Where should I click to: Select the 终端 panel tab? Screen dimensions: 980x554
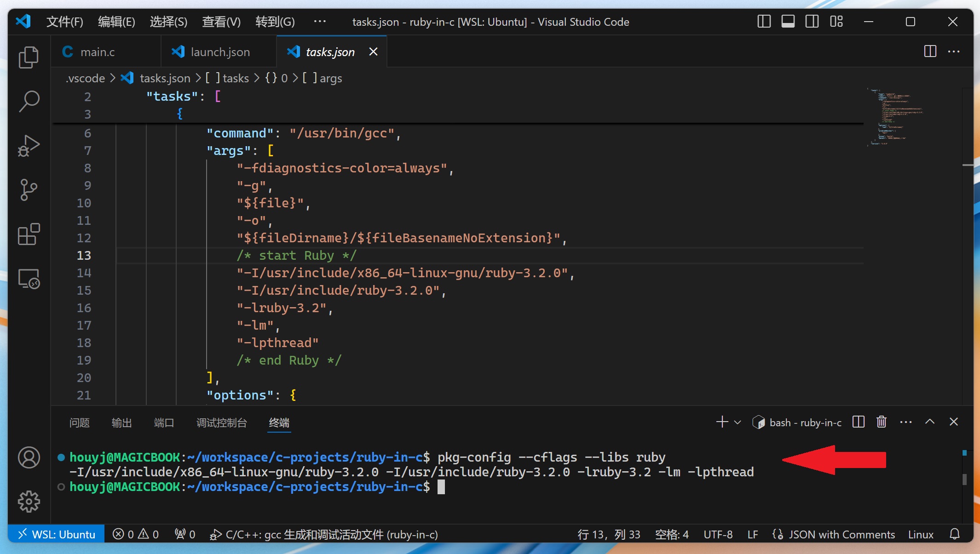coord(279,423)
